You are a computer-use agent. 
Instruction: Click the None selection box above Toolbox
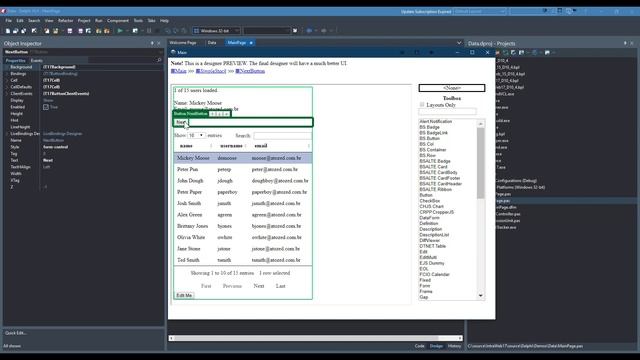pos(452,88)
